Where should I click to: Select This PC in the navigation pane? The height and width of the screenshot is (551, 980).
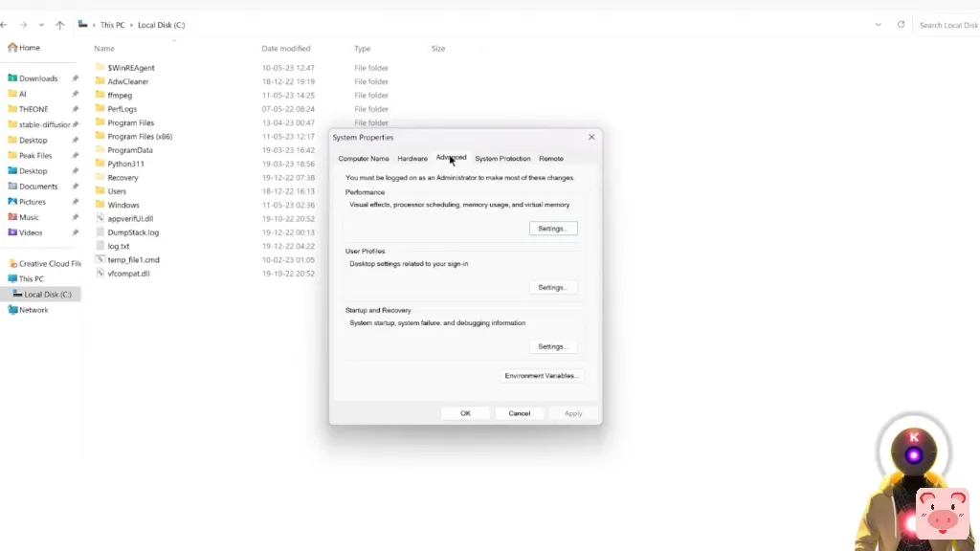[x=31, y=278]
